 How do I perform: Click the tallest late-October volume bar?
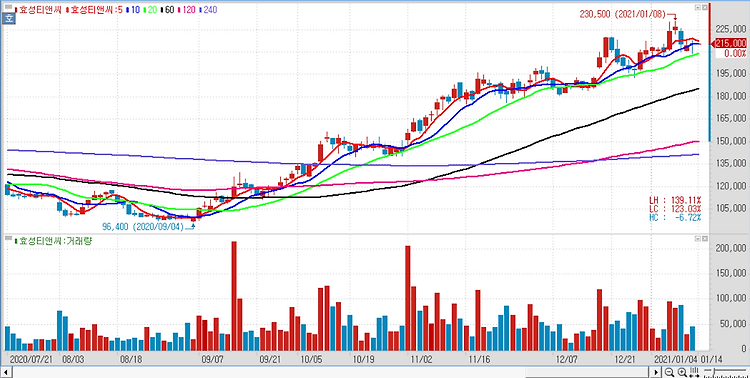tap(408, 298)
